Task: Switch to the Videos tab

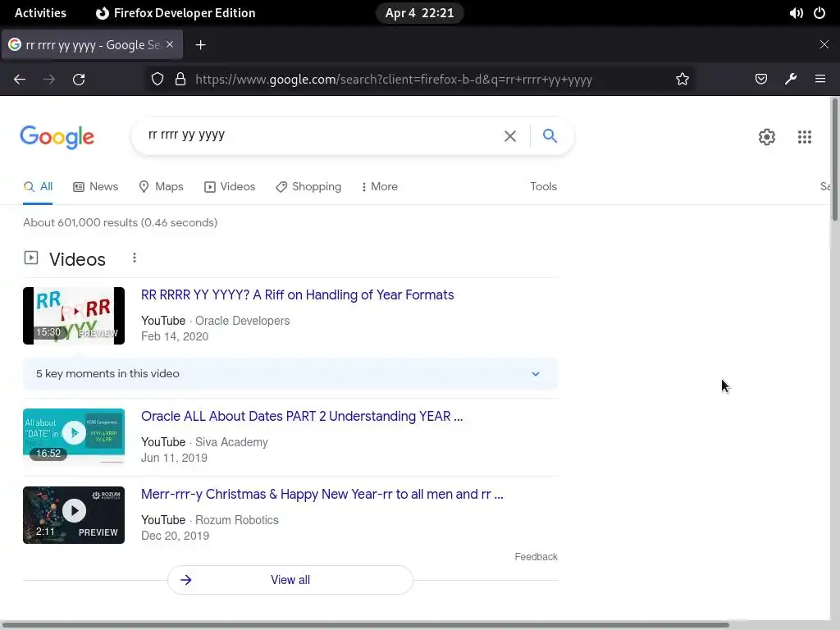Action: (230, 186)
